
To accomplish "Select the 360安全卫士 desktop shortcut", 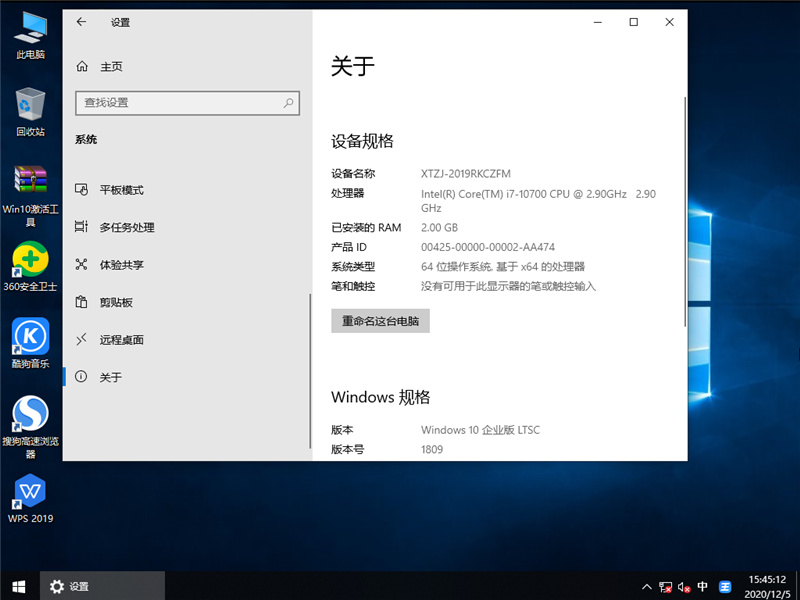I will [30, 266].
